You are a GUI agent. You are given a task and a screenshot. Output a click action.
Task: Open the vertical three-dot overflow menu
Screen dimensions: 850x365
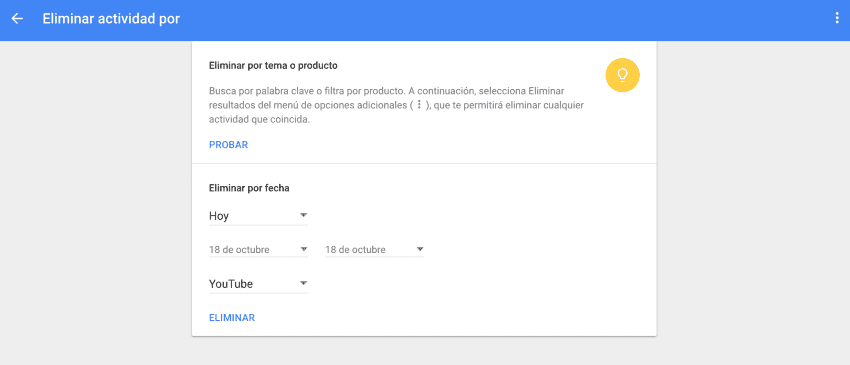point(837,18)
